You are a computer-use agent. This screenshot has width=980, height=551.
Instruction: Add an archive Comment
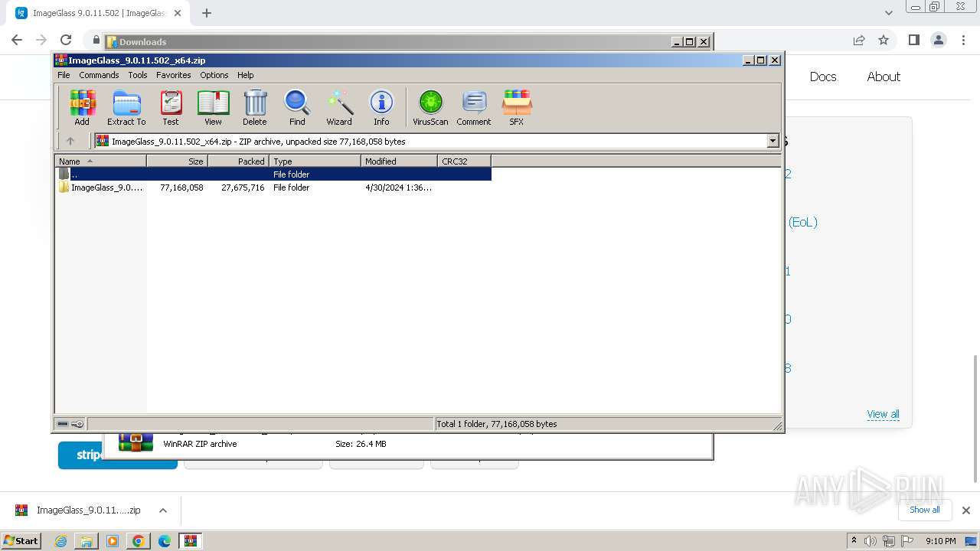(474, 107)
